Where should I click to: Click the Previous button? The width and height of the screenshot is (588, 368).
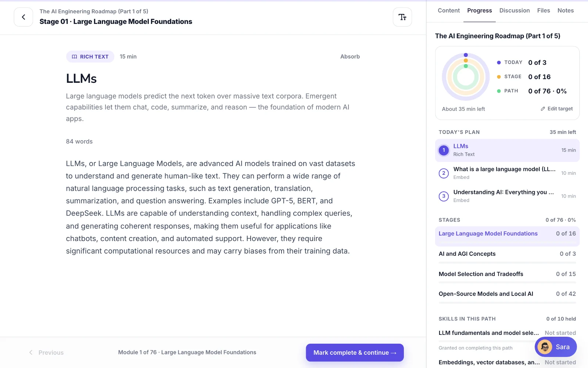point(46,353)
